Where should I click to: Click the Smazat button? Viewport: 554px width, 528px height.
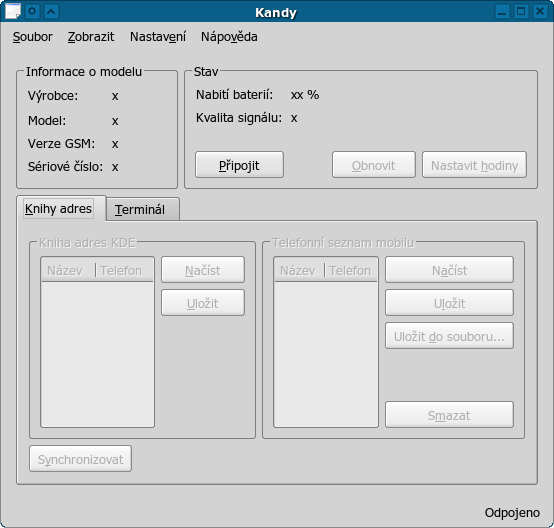(x=449, y=415)
